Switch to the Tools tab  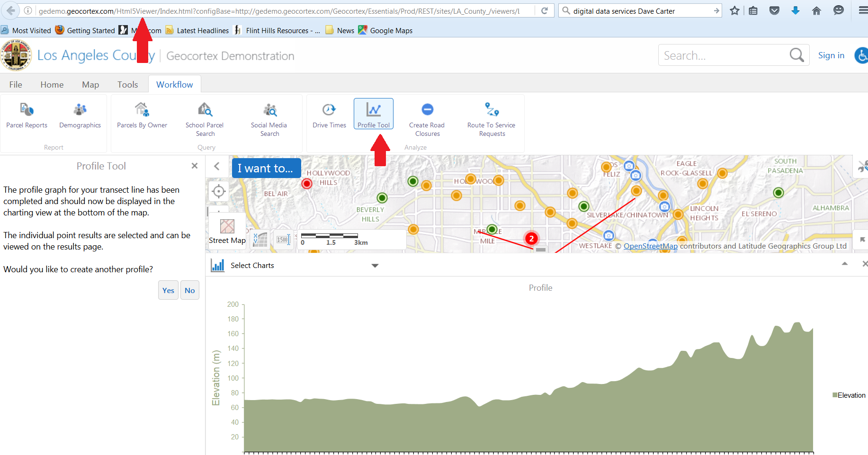click(x=128, y=84)
